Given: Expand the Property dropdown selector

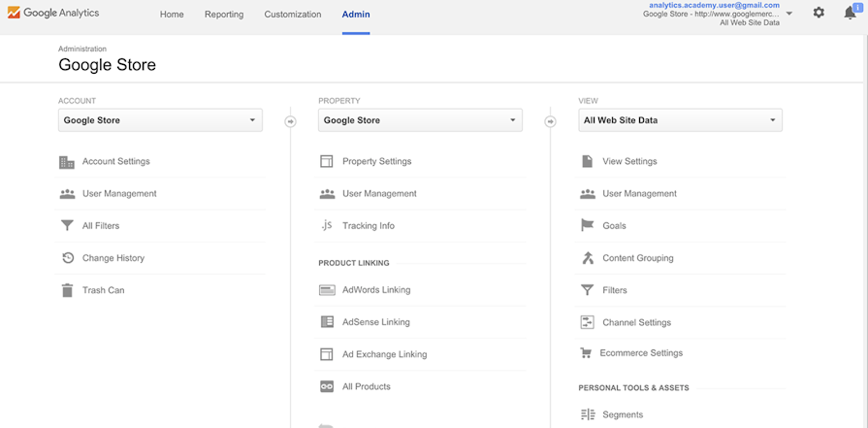Looking at the screenshot, I should 420,120.
